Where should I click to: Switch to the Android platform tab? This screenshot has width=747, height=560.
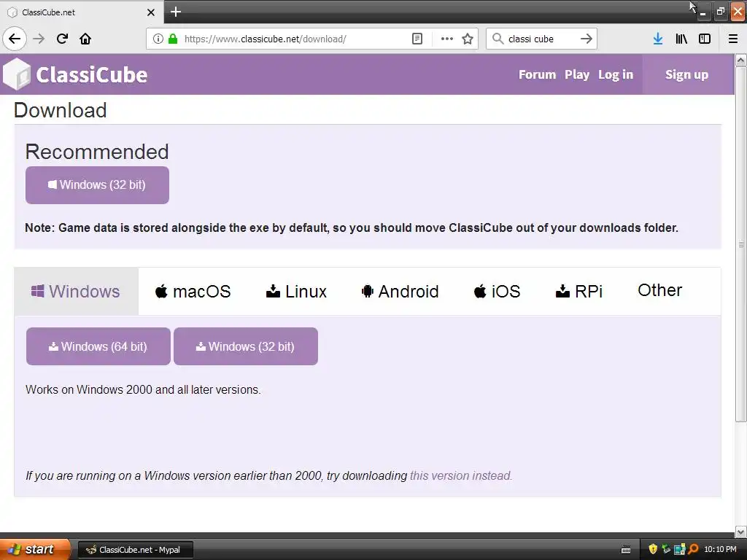[x=400, y=291]
